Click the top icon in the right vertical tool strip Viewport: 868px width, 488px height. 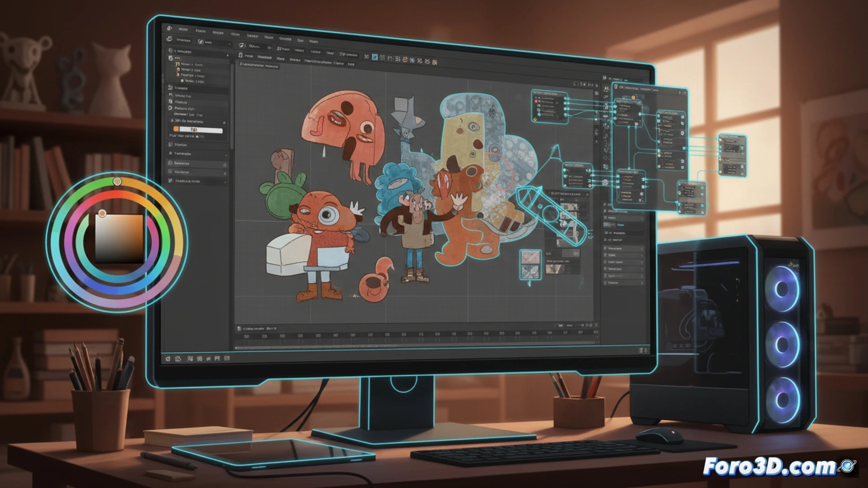606,89
